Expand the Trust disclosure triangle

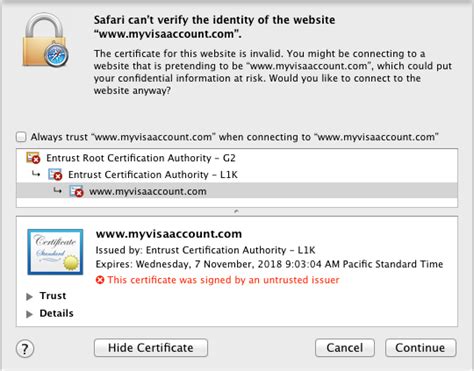30,296
